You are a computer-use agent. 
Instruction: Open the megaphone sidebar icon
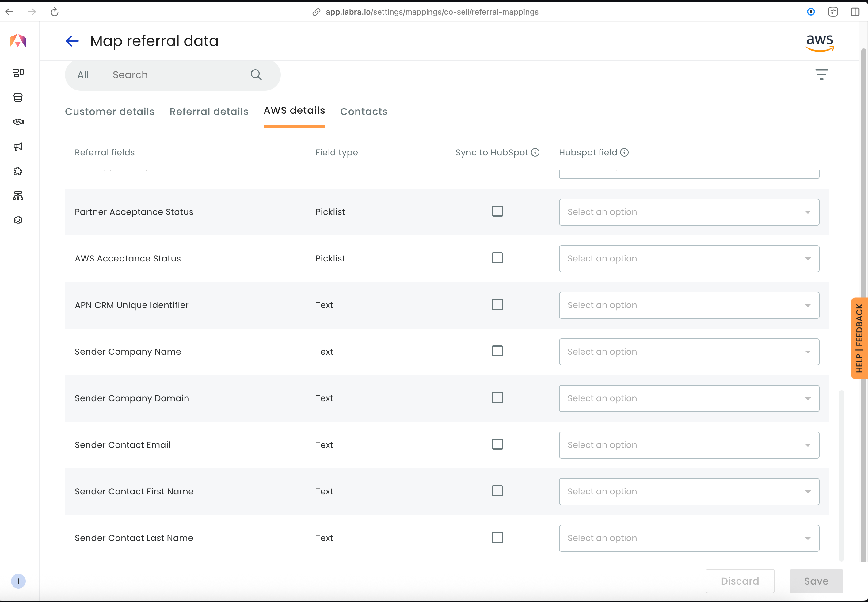pyautogui.click(x=18, y=147)
